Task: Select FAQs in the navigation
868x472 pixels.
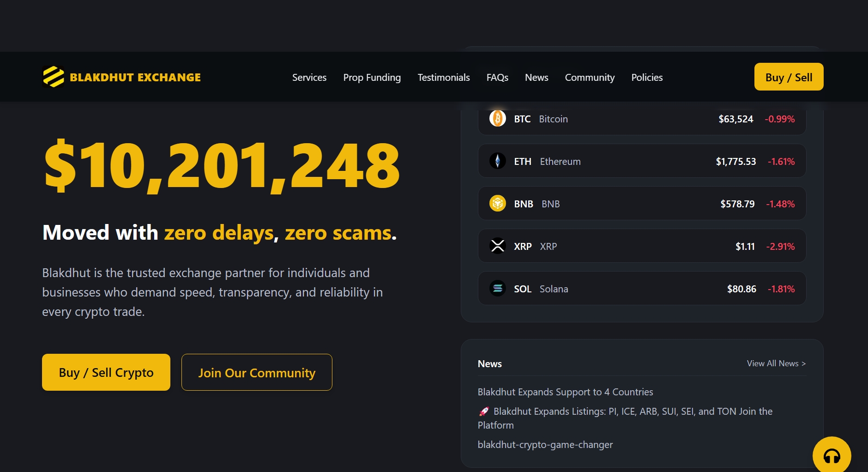Action: pyautogui.click(x=497, y=78)
